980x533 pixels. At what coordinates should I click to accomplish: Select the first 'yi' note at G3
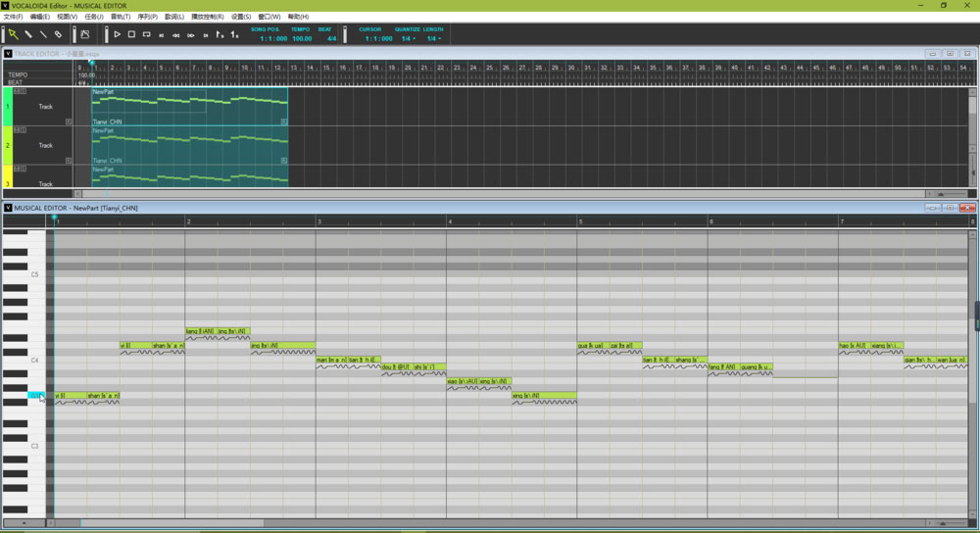tap(71, 396)
